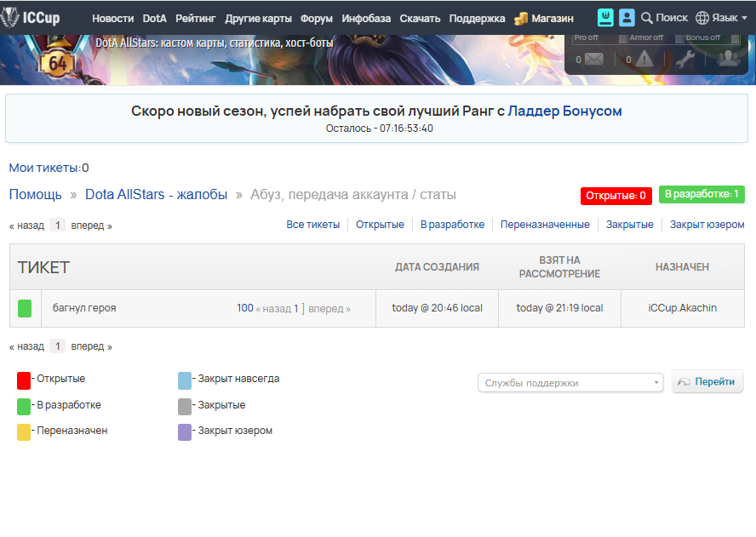The height and width of the screenshot is (537, 756).
Task: Open the Службы поддержки dropdown
Action: click(x=570, y=383)
